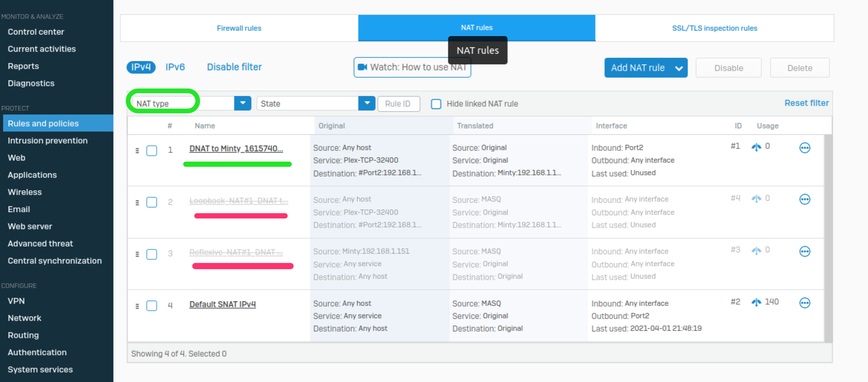Click the Reset filter link
The height and width of the screenshot is (382, 868).
806,103
